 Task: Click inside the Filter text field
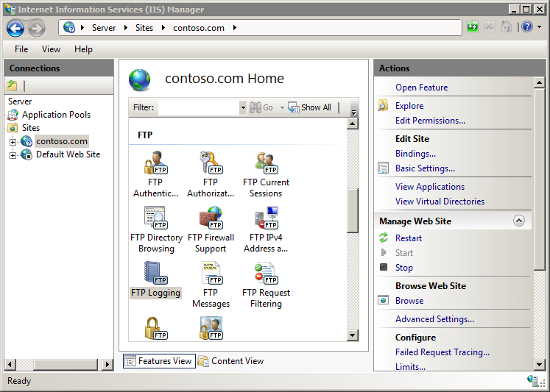[199, 107]
